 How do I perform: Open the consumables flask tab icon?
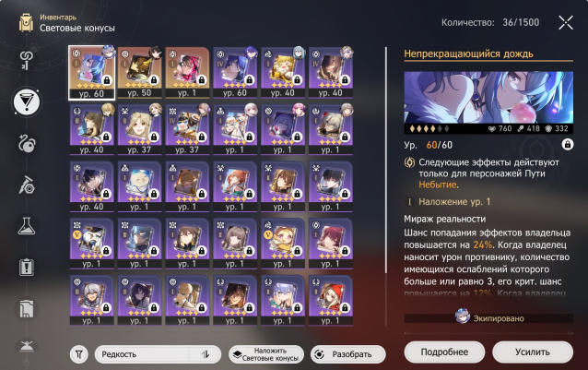[27, 226]
